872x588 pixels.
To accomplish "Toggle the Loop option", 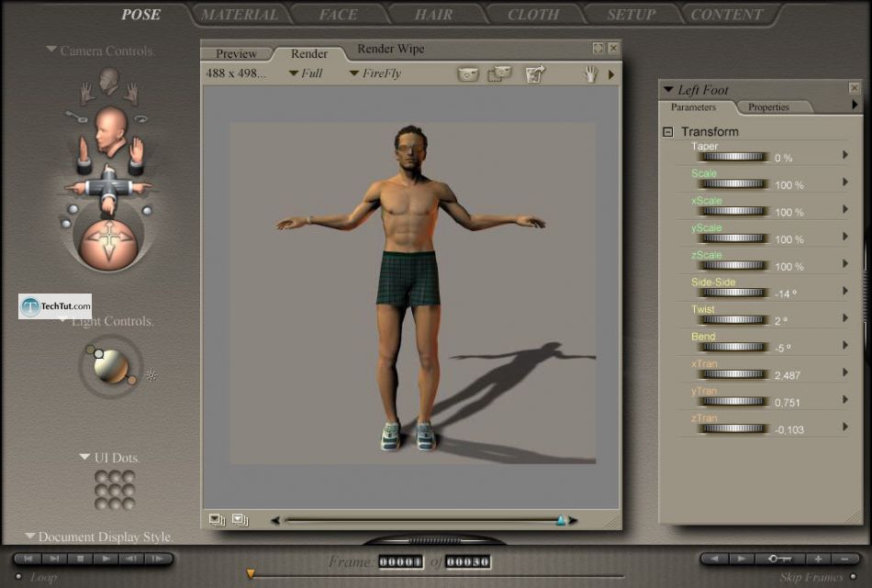I will tap(18, 577).
